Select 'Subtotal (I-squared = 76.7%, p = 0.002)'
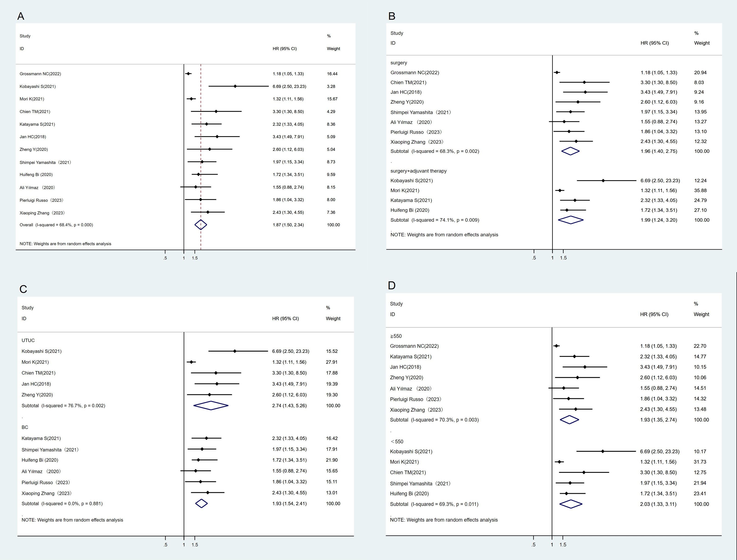The image size is (737, 560). tap(63, 406)
